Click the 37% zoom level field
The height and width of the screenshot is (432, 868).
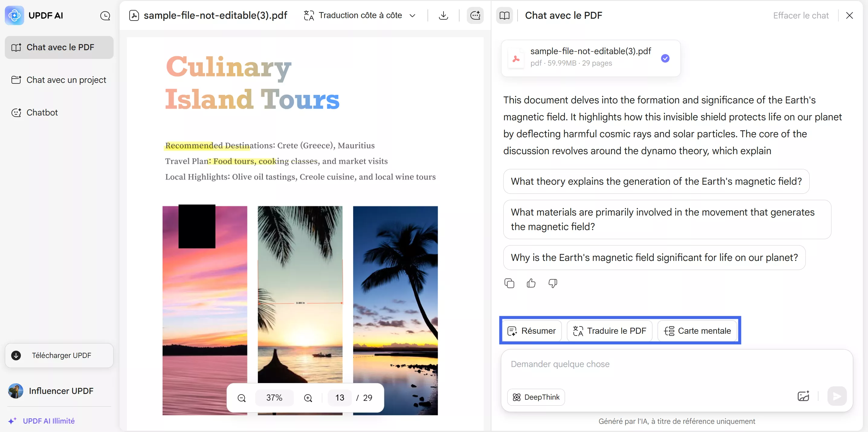coord(274,398)
